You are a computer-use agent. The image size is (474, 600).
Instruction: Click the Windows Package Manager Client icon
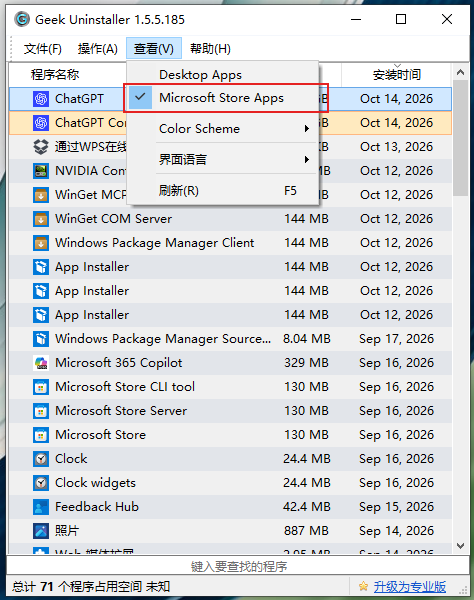[x=41, y=243]
